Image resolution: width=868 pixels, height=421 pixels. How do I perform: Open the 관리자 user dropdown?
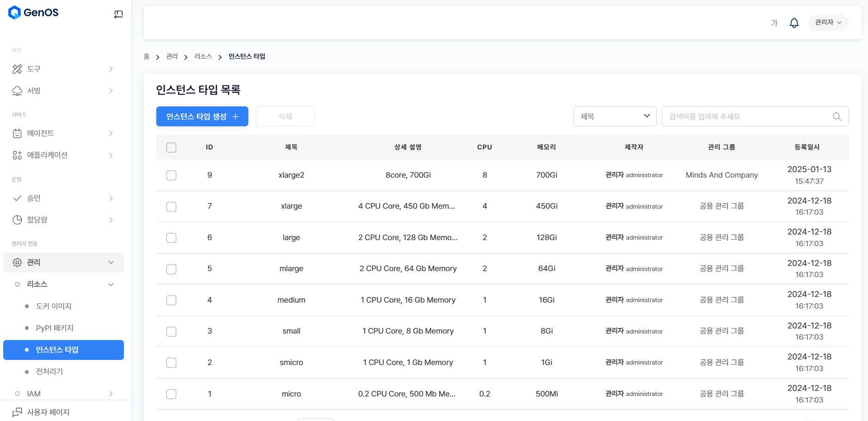[828, 23]
